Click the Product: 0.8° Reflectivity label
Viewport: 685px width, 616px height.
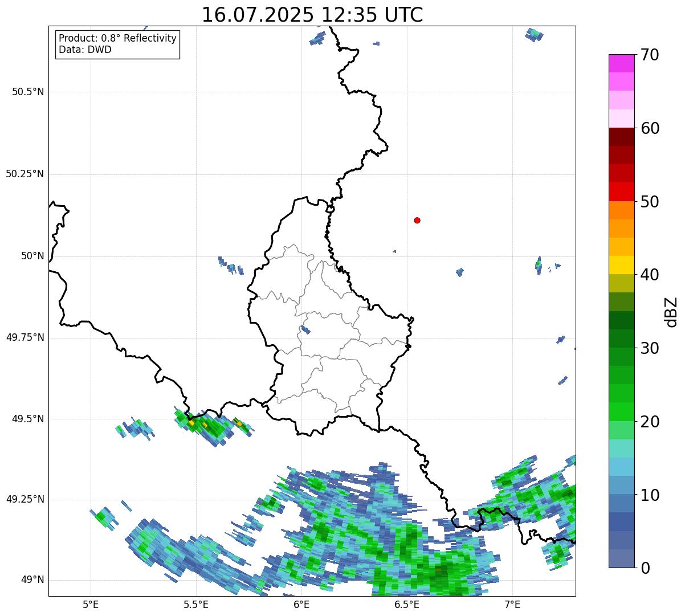118,38
